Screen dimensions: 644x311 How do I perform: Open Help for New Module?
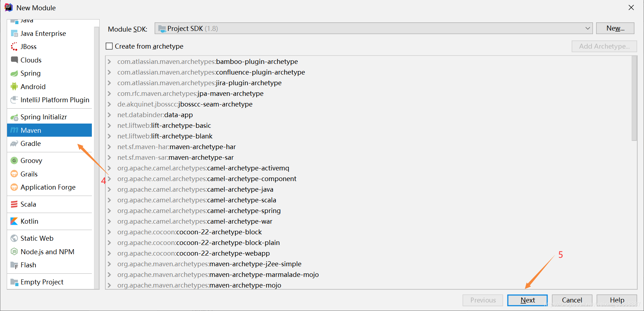617,300
